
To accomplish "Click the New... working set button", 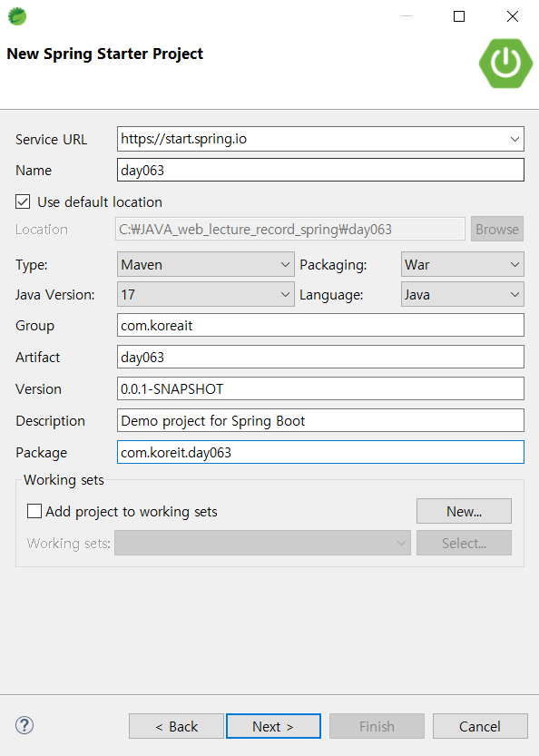I will pyautogui.click(x=464, y=511).
